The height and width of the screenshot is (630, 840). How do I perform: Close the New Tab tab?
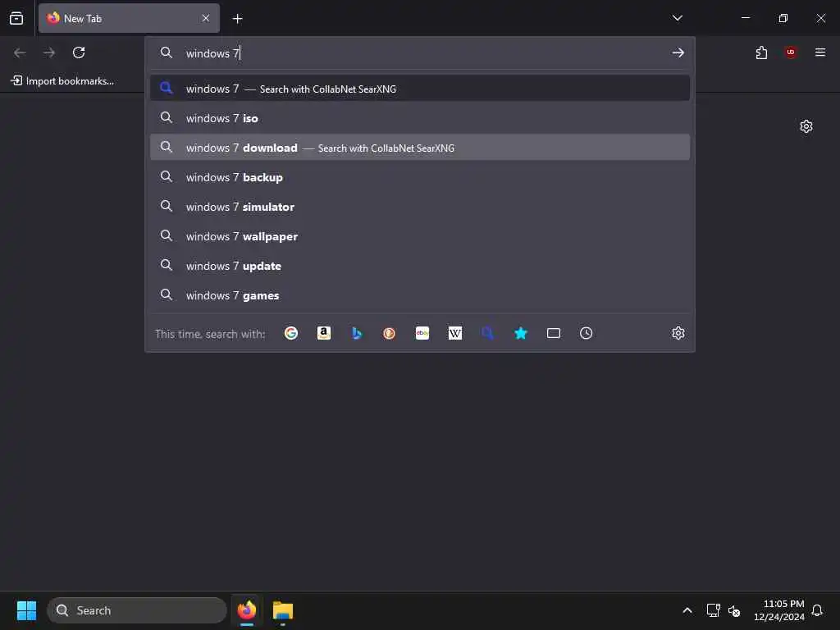(206, 18)
